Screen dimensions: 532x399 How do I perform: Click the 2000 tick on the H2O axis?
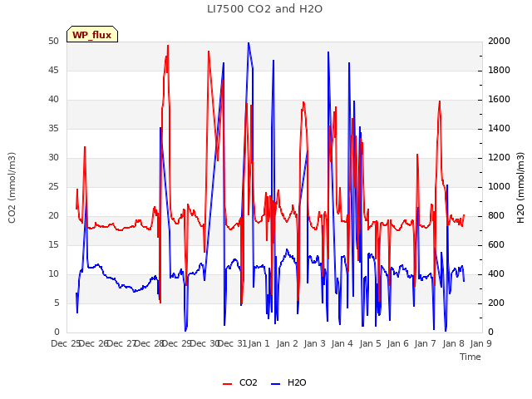[x=499, y=41]
